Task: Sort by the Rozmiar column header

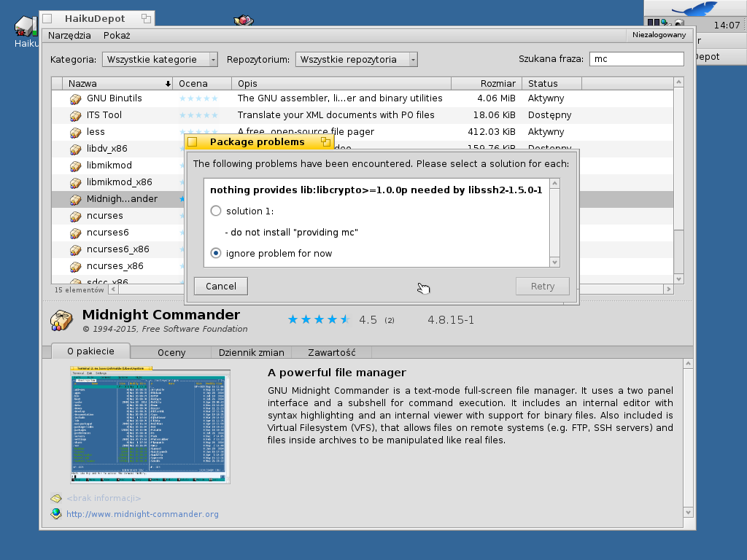Action: coord(487,83)
